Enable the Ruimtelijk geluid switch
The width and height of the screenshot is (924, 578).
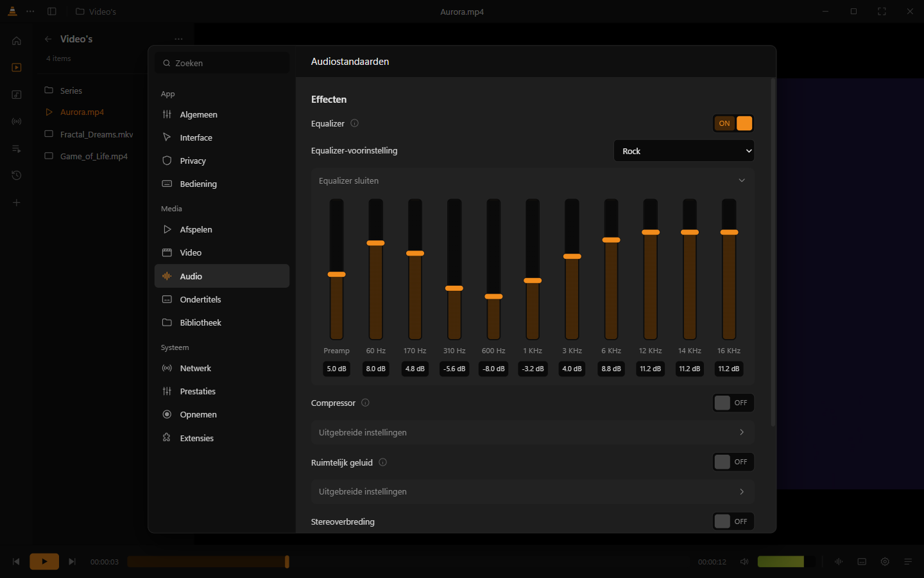coord(733,462)
